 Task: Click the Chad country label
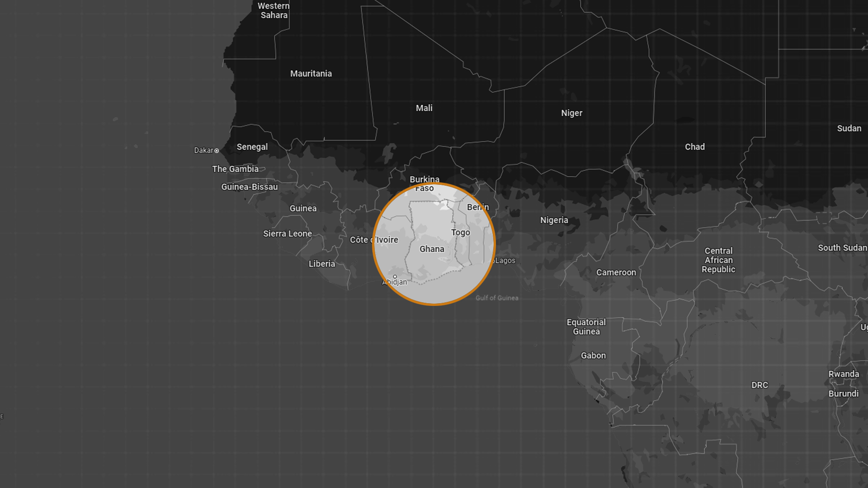point(694,147)
